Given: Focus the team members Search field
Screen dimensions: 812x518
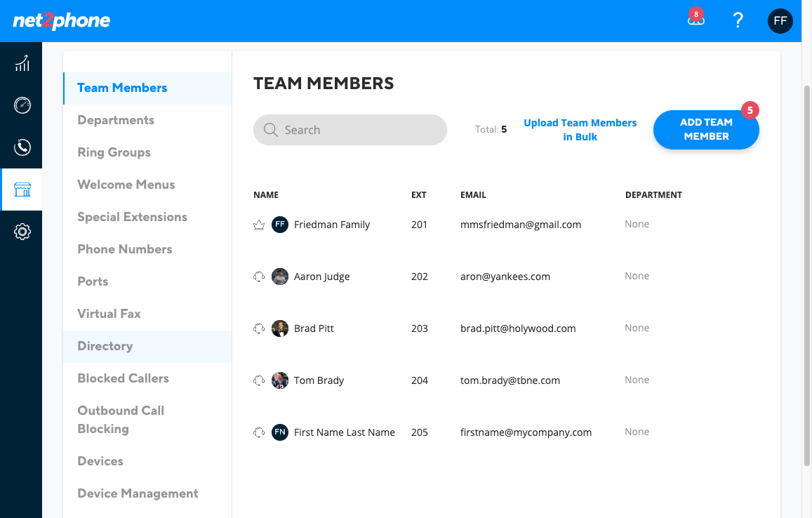Looking at the screenshot, I should 350,129.
